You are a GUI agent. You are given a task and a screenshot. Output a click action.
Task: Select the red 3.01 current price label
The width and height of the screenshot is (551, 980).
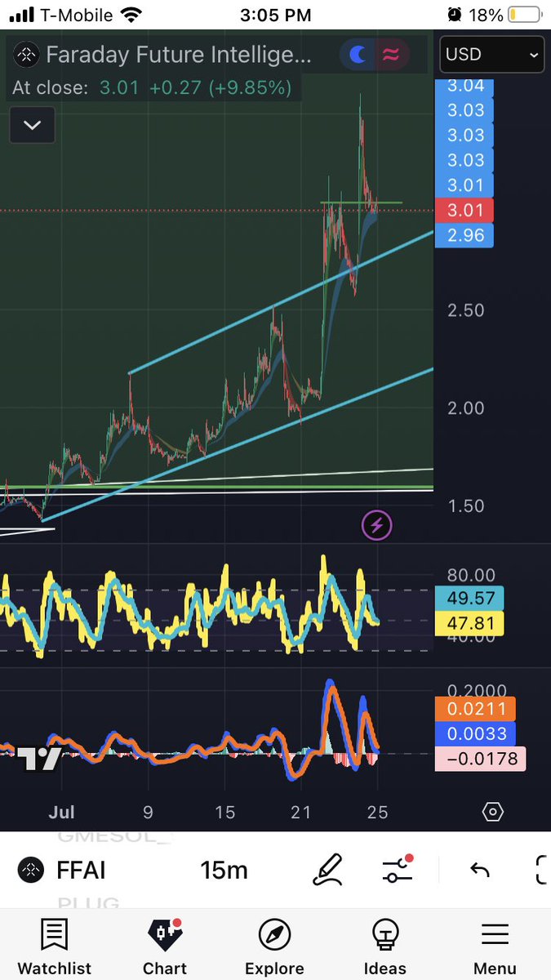[464, 211]
